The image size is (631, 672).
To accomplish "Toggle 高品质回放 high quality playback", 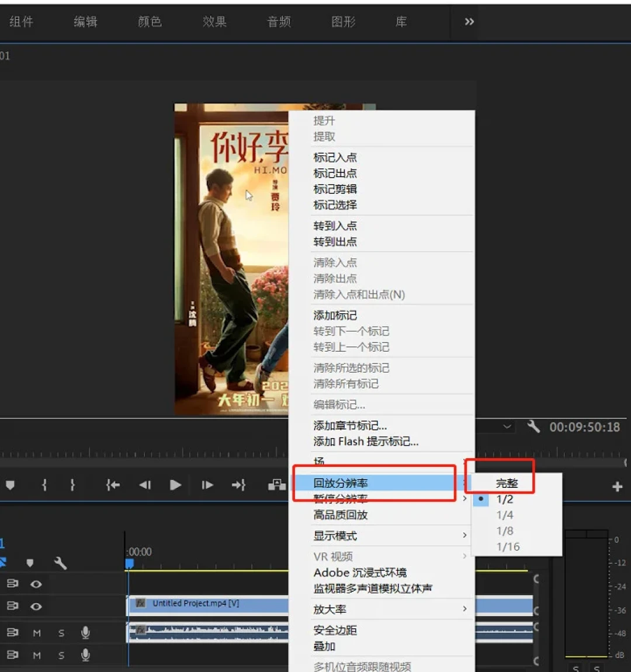I will 382,515.
